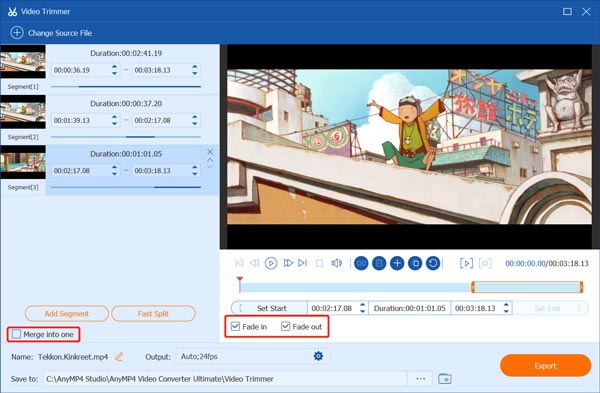Open the Output format field Auto;24fps

click(253, 356)
